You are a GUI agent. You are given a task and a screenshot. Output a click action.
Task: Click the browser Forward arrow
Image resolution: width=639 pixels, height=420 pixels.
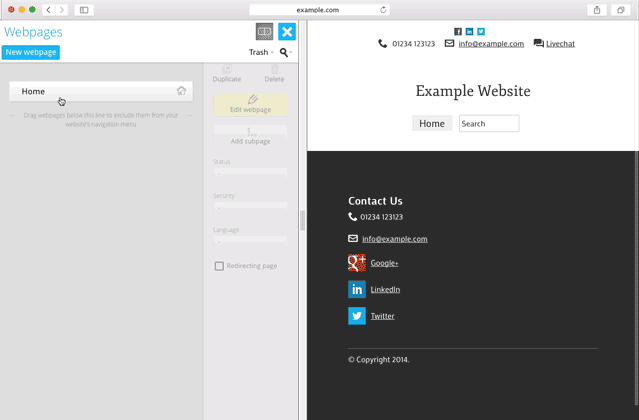click(62, 10)
